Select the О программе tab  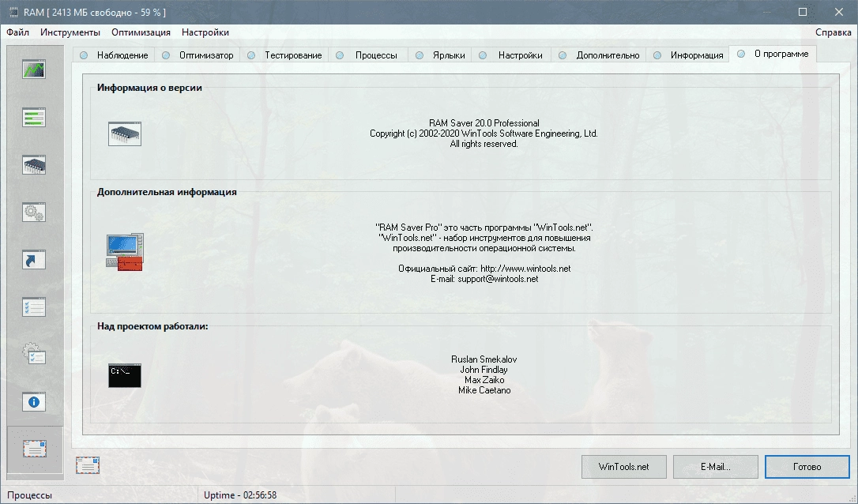point(773,54)
